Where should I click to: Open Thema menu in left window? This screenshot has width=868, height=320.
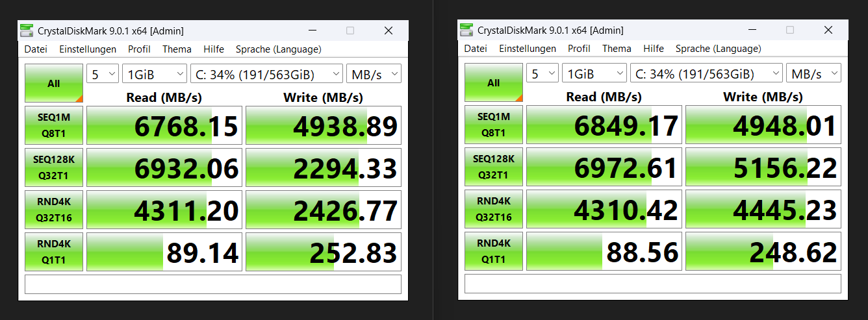(177, 49)
